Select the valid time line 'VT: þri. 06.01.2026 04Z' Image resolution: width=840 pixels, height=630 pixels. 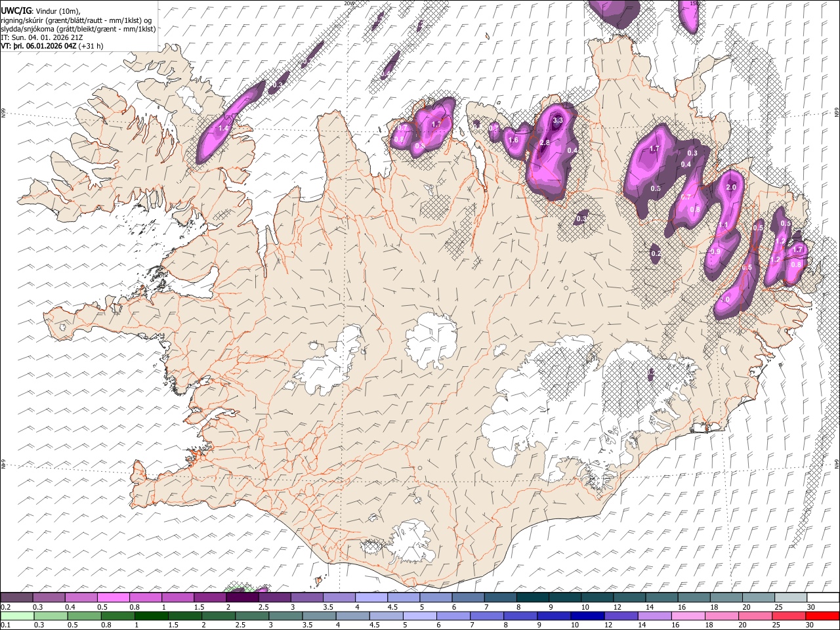tap(39, 46)
